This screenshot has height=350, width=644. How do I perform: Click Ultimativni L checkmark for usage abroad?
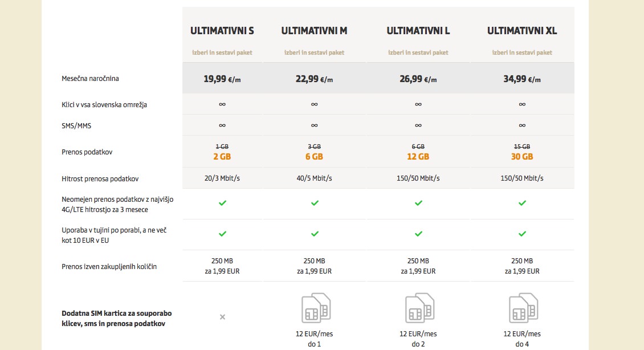click(x=418, y=234)
